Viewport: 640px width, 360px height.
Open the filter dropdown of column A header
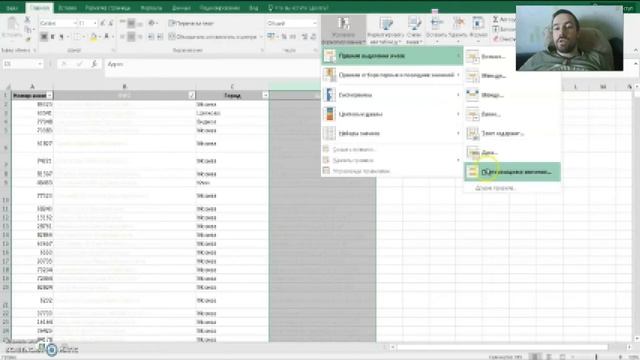click(x=49, y=95)
